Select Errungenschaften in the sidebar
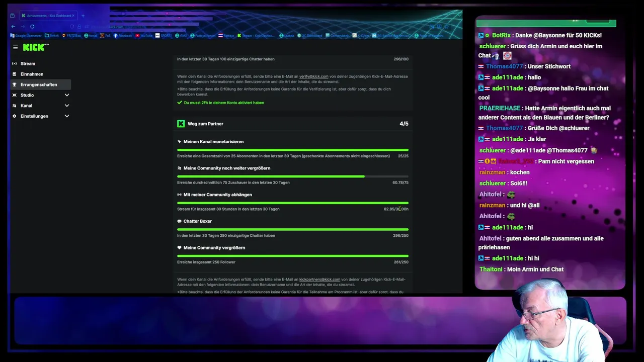The height and width of the screenshot is (362, 644). click(40, 85)
